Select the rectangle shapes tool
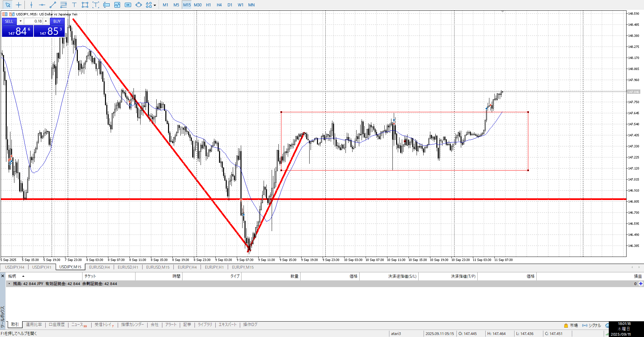The image size is (644, 337). pos(85,5)
